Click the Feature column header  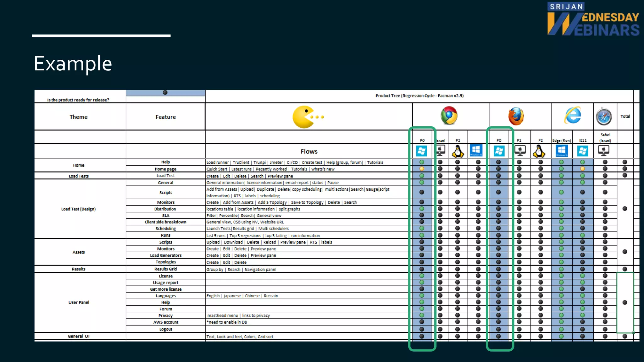pos(166,117)
